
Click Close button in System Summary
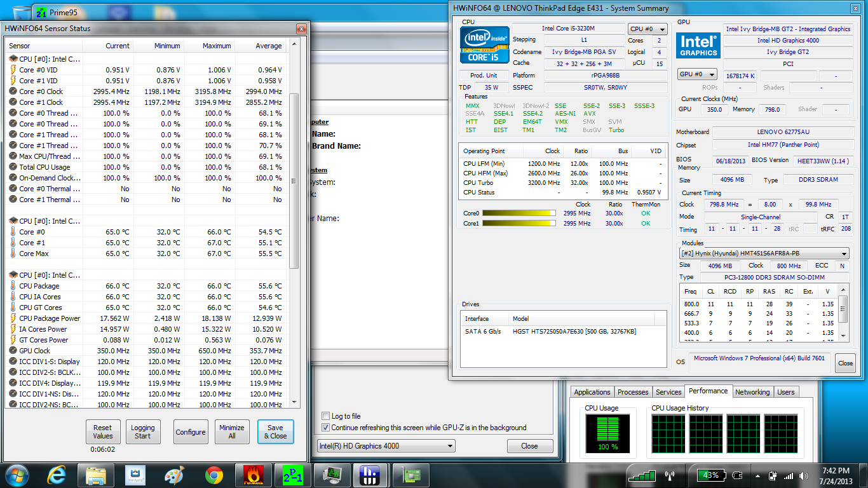tap(845, 363)
